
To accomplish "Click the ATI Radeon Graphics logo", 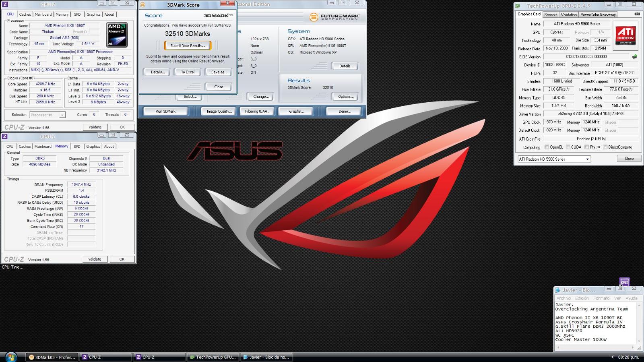I will pyautogui.click(x=625, y=35).
